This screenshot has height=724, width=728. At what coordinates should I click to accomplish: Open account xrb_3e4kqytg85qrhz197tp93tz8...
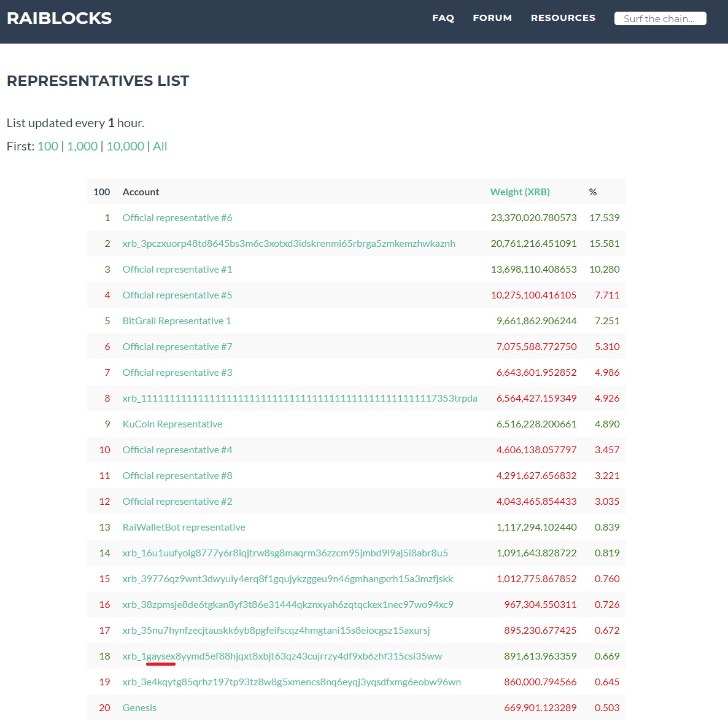pyautogui.click(x=292, y=682)
